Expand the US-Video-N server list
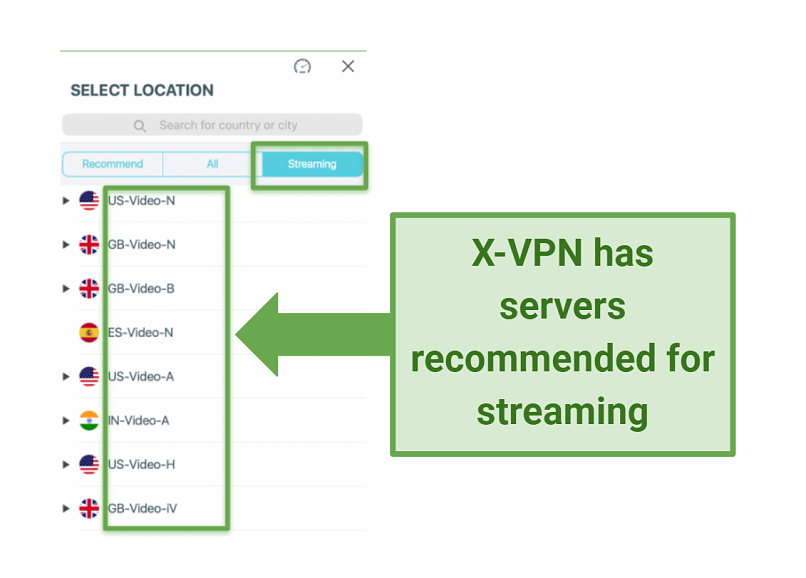The image size is (806, 578). tap(66, 201)
